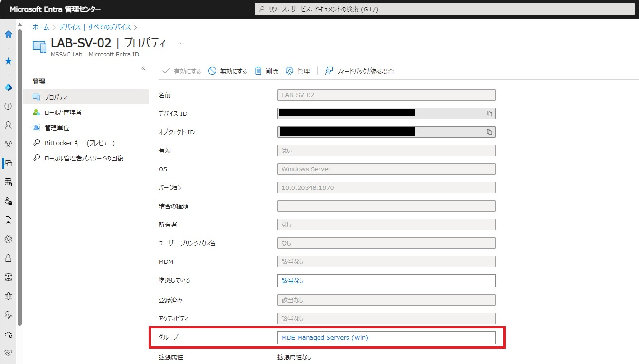Select プロパティ in the 管理 menu
Screen dimensions: 639x364
tap(86, 97)
